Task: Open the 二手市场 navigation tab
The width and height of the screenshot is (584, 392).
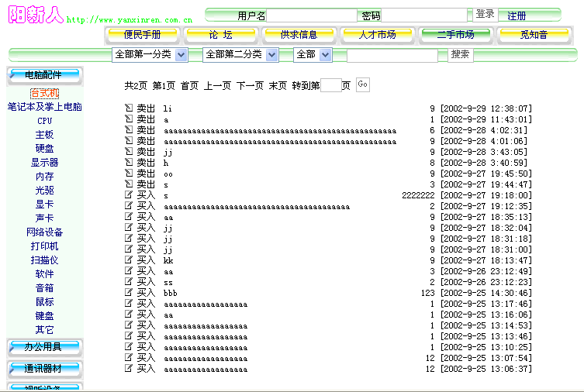Action: click(x=455, y=35)
